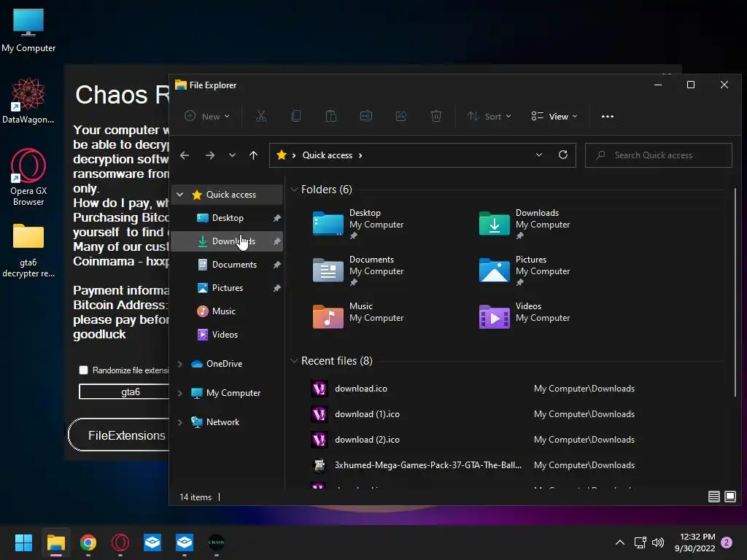The image size is (747, 560).
Task: Go back with the left arrow
Action: pyautogui.click(x=185, y=155)
